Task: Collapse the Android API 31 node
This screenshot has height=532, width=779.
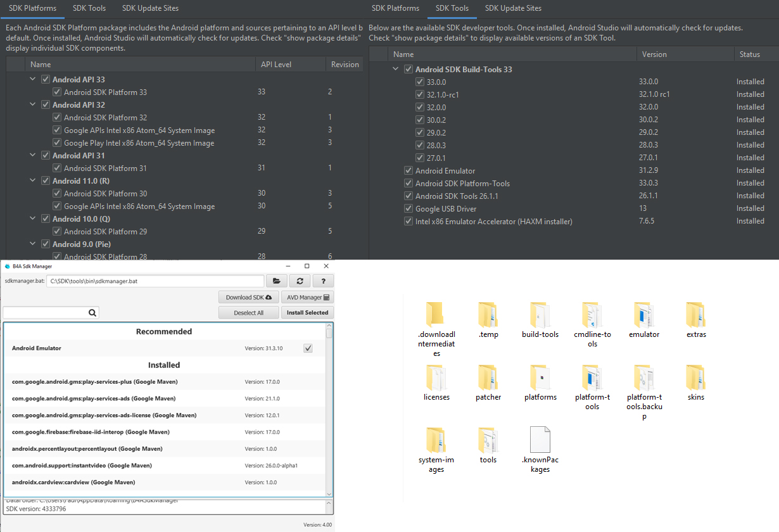Action: (33, 155)
